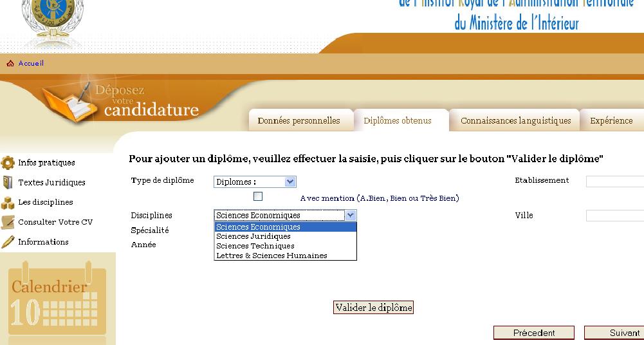
Task: Select Sciences Techniques in the list
Action: [286, 246]
